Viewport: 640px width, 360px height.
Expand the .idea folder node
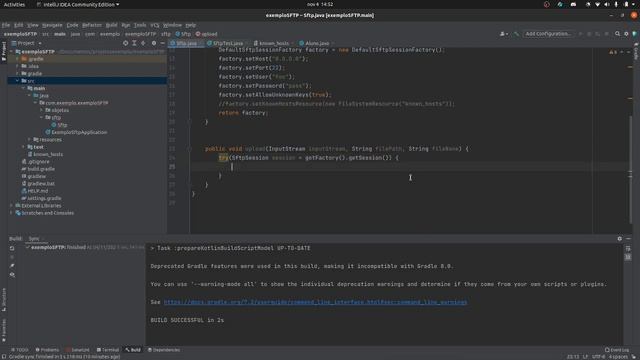click(x=17, y=66)
